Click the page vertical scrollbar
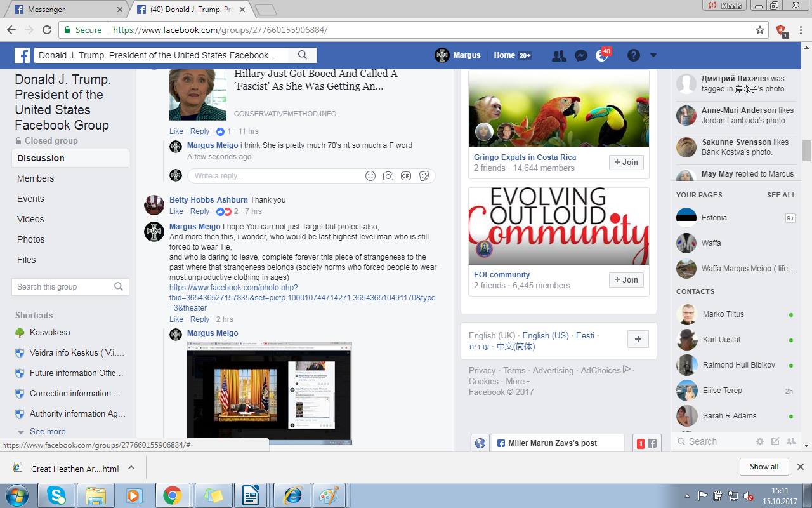The width and height of the screenshot is (812, 508). point(807,150)
